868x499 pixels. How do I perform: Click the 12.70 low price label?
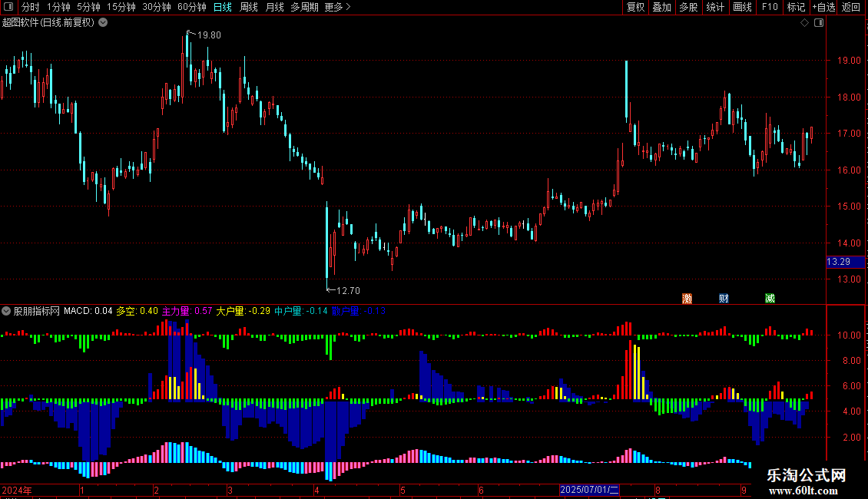click(348, 291)
